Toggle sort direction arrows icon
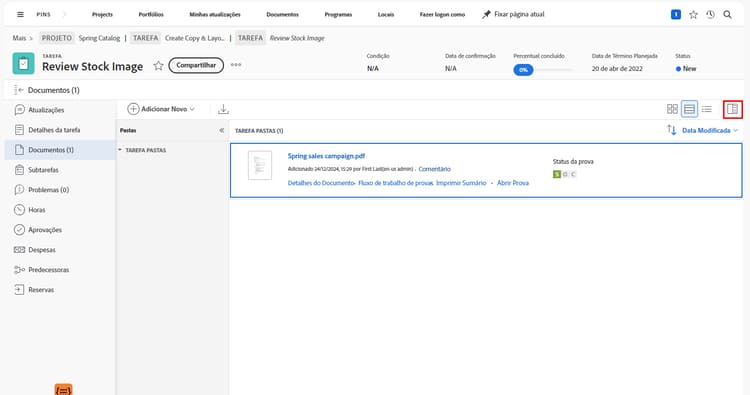Image resolution: width=750 pixels, height=395 pixels. (x=672, y=130)
